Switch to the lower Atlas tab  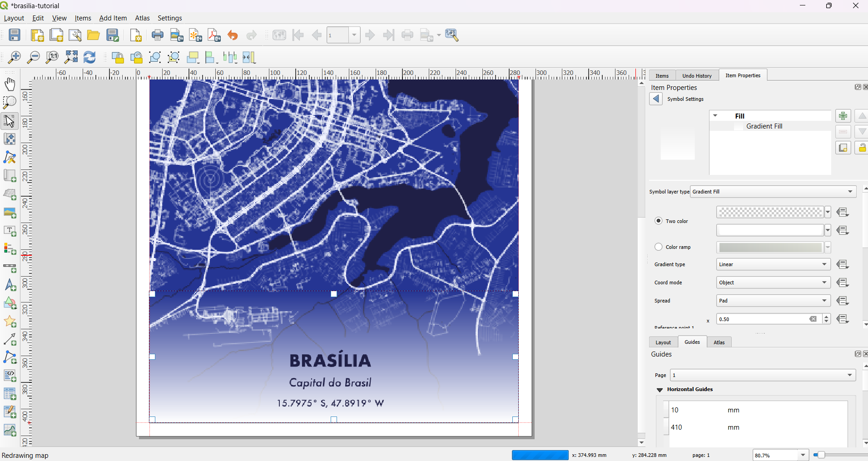[x=719, y=342]
